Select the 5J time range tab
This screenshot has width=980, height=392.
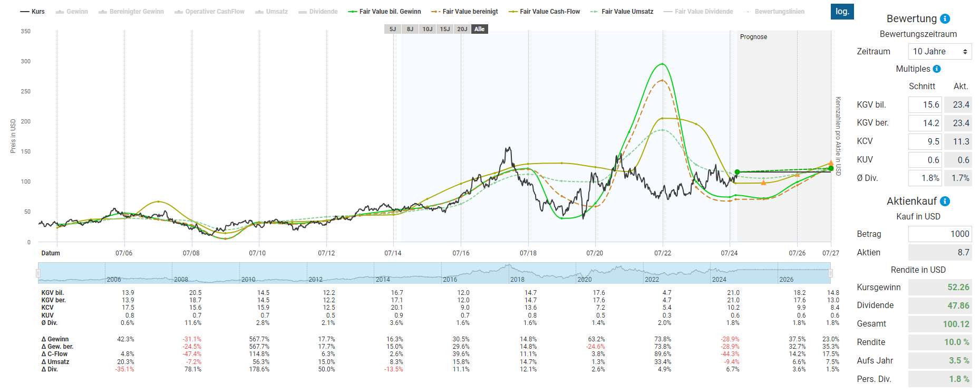pyautogui.click(x=393, y=29)
